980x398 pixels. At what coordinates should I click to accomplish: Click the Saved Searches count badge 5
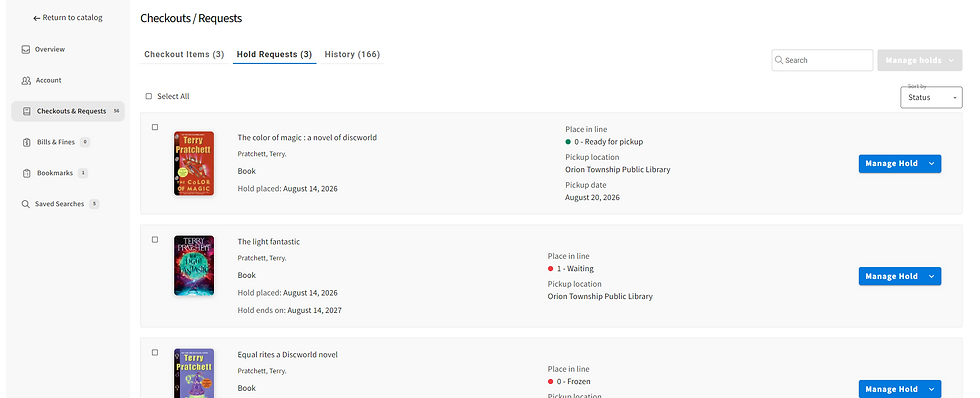pyautogui.click(x=94, y=204)
